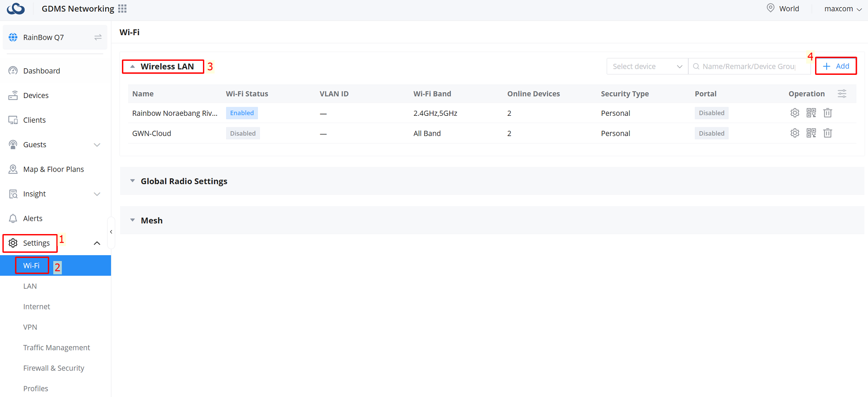Open the GDMS apps grid icon
This screenshot has height=397, width=868.
122,8
